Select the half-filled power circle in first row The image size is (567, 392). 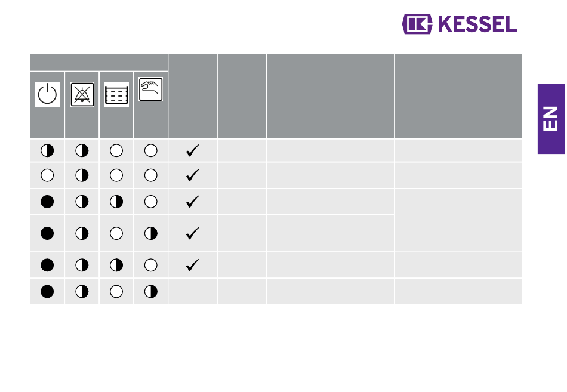coord(47,150)
